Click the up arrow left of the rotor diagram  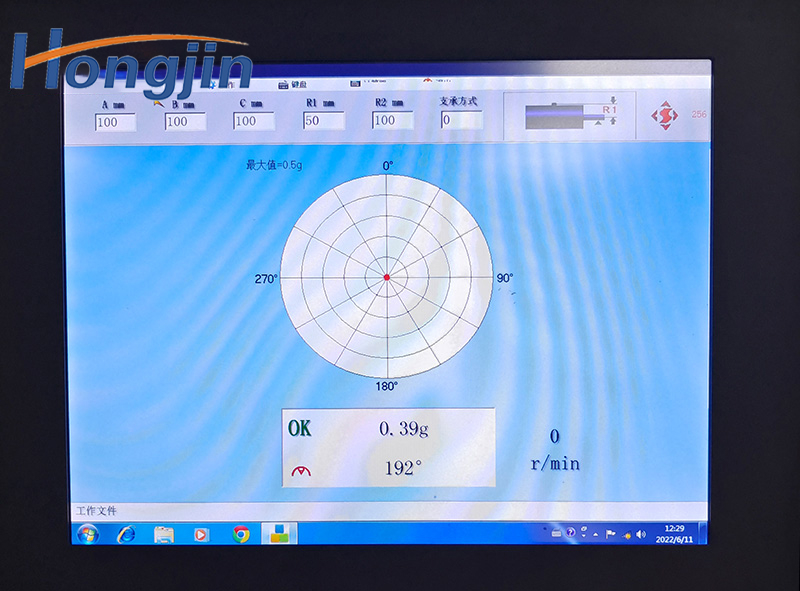pos(598,123)
